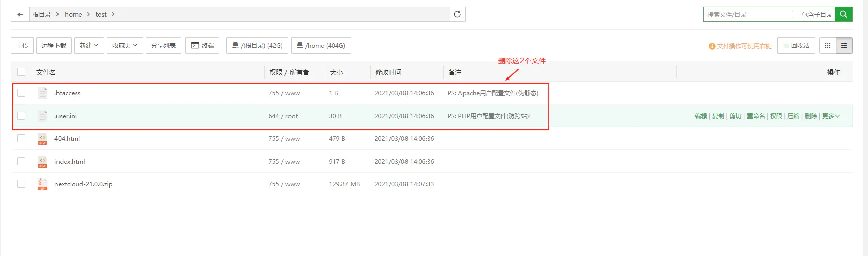Open the 终端 terminal
The height and width of the screenshot is (256, 868).
202,45
